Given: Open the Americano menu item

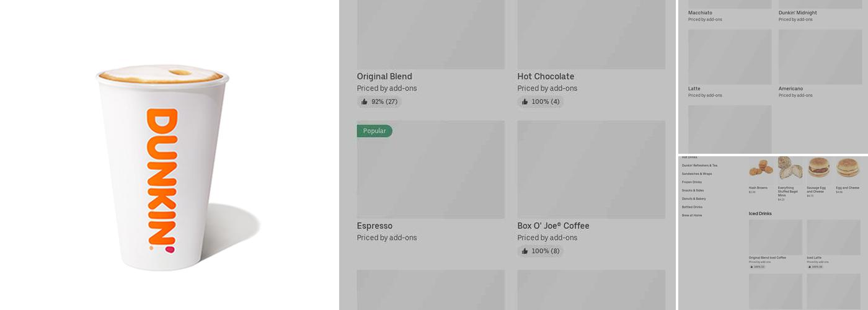Looking at the screenshot, I should tap(820, 57).
